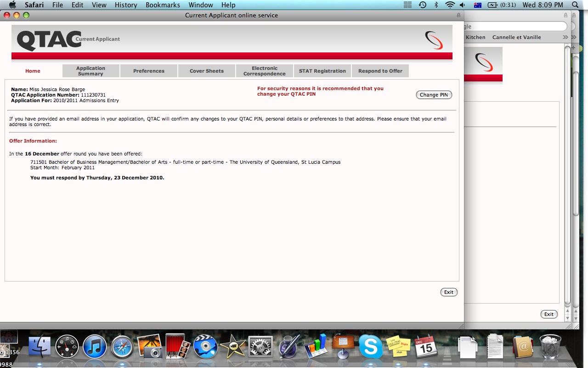Click the QTAC logo in the header

click(49, 40)
